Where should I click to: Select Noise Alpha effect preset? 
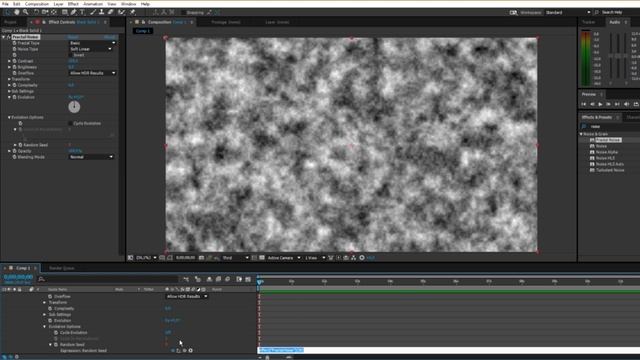pos(607,152)
